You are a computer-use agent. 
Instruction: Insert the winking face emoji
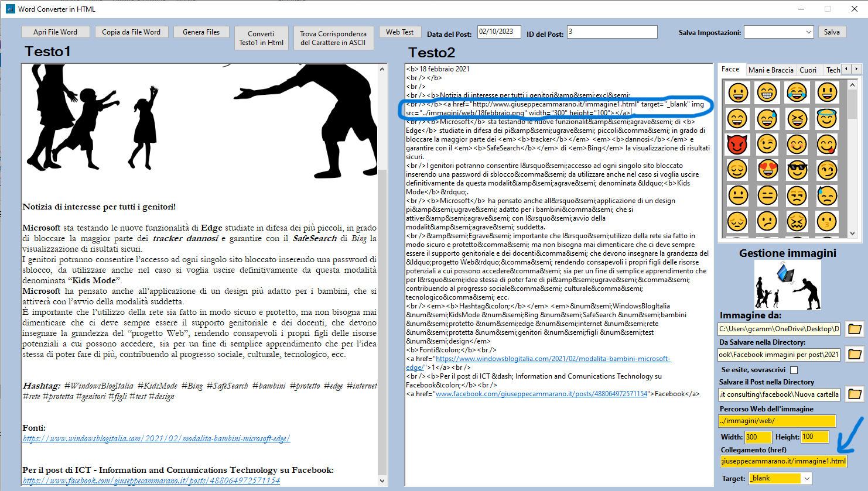pos(767,144)
